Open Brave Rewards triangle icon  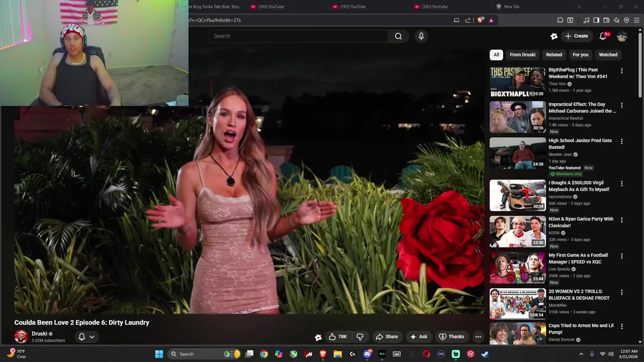[491, 20]
